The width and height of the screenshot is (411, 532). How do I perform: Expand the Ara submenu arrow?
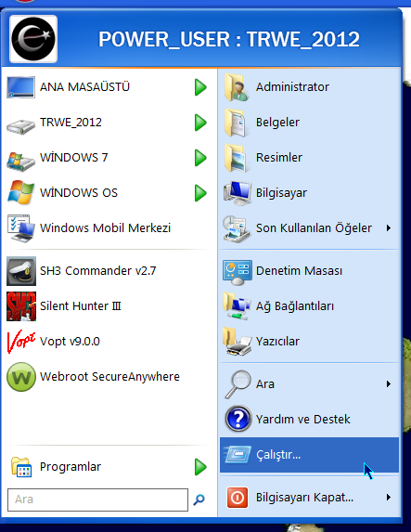point(389,383)
